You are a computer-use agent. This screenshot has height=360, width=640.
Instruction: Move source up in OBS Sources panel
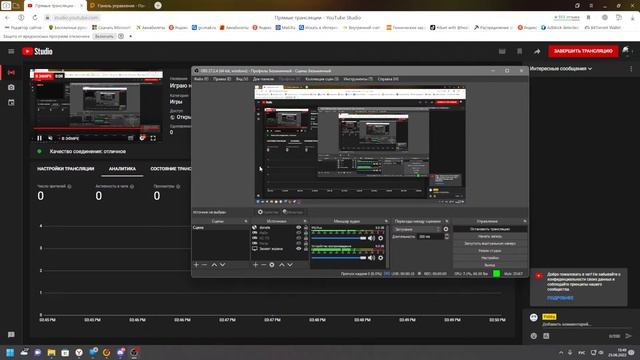point(282,265)
